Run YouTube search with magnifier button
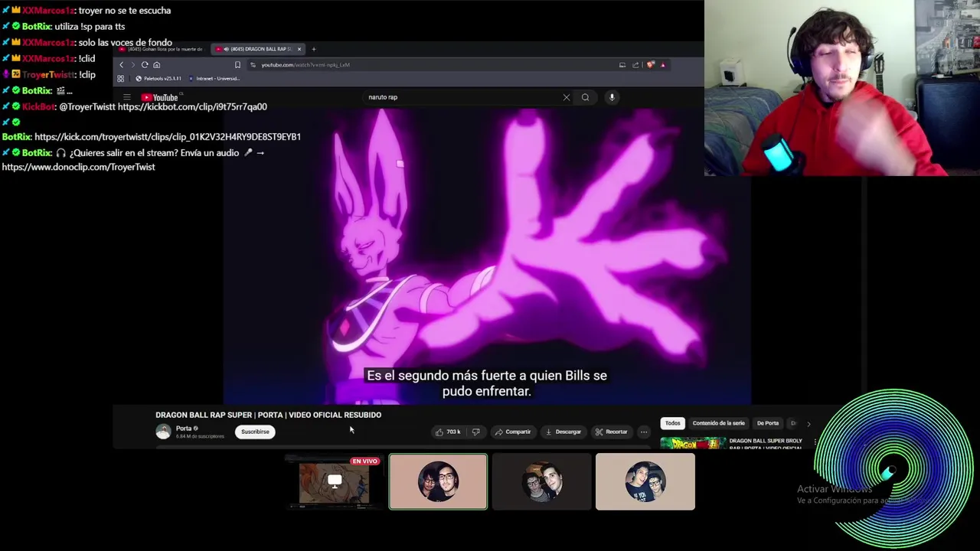The height and width of the screenshot is (551, 980). pyautogui.click(x=585, y=97)
